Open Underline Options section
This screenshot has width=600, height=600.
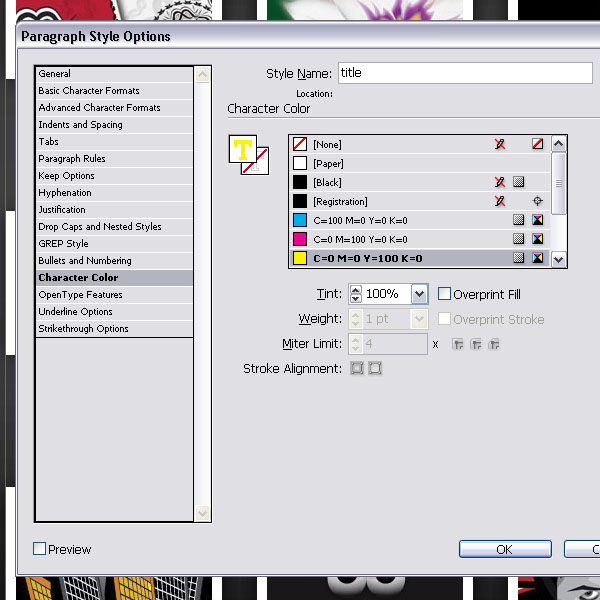[114, 311]
